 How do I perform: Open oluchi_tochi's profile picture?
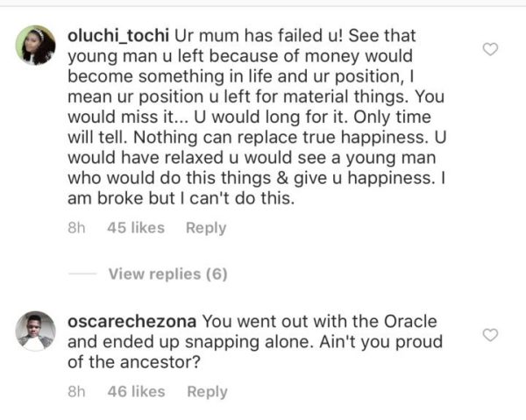[36, 45]
